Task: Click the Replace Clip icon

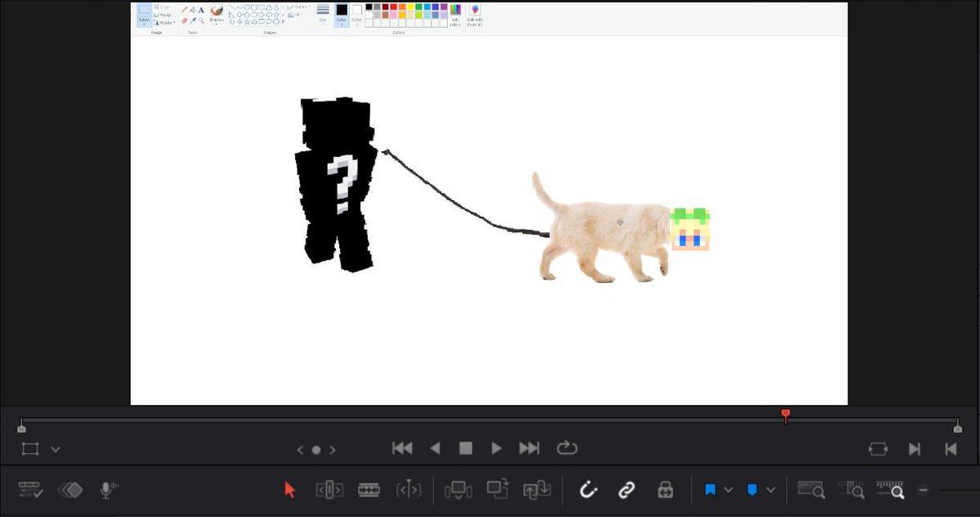Action: [537, 489]
